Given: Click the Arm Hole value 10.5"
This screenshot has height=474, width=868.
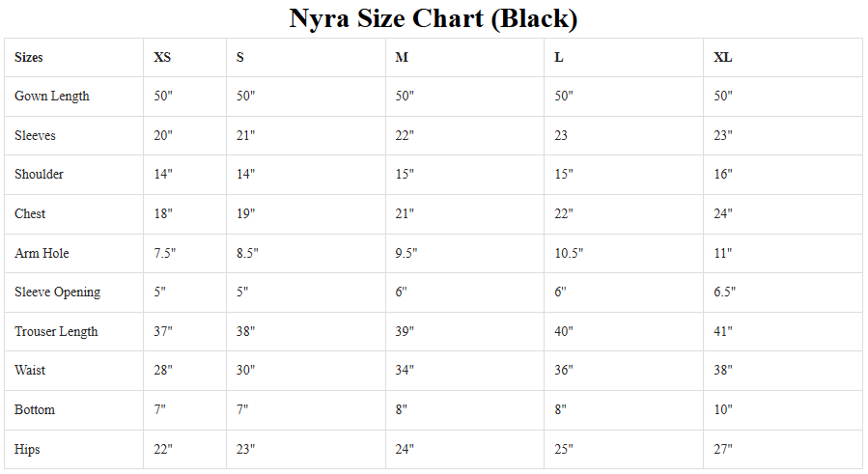Looking at the screenshot, I should (x=569, y=254).
